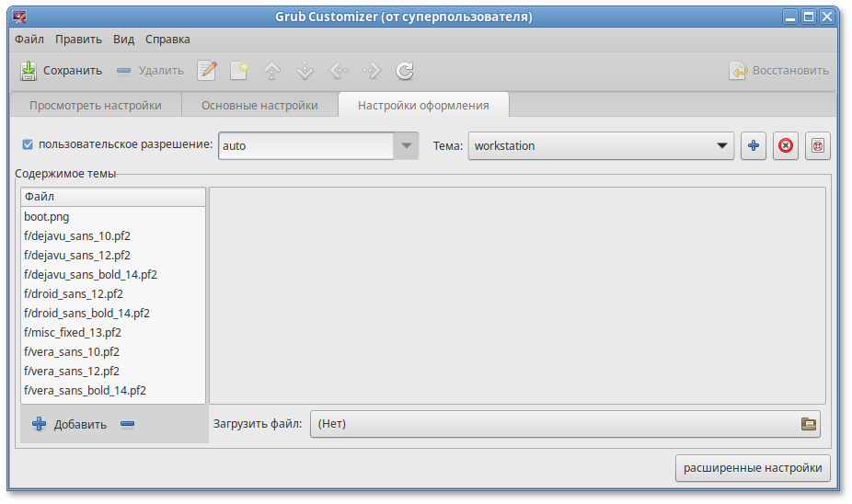Select the Настройки оформления tab
This screenshot has height=504, width=852.
[423, 106]
